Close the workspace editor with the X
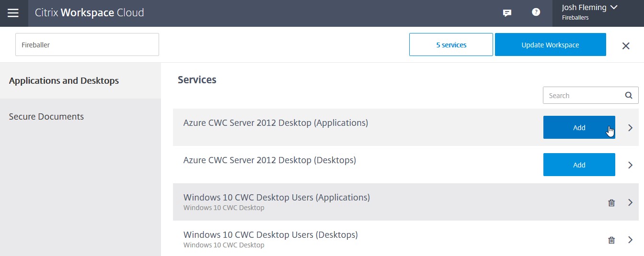Screen dimensions: 644x256 tap(625, 45)
